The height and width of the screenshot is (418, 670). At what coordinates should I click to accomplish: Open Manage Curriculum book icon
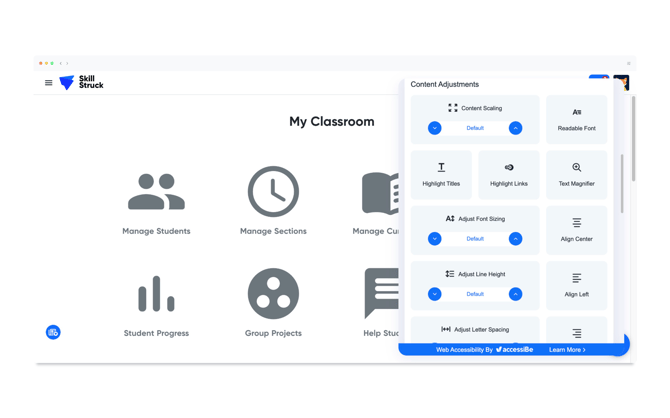tap(380, 193)
